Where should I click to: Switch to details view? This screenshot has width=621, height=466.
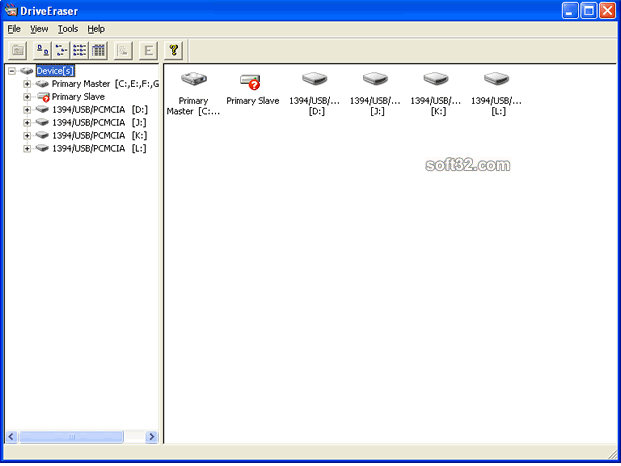[x=98, y=50]
